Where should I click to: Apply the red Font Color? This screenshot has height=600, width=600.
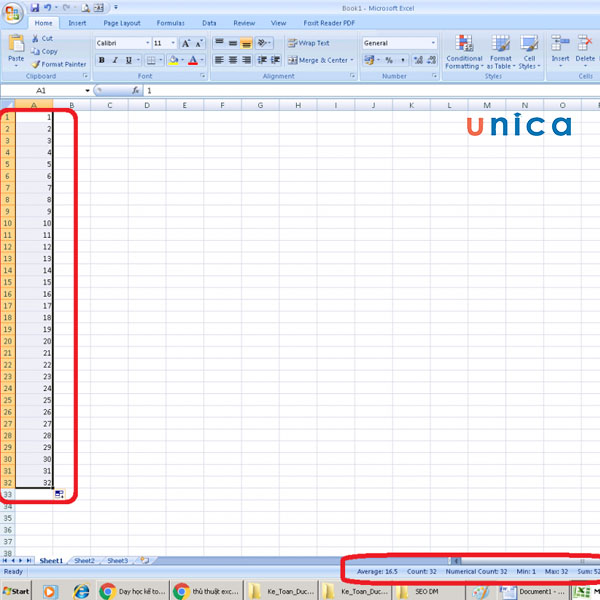pos(193,60)
